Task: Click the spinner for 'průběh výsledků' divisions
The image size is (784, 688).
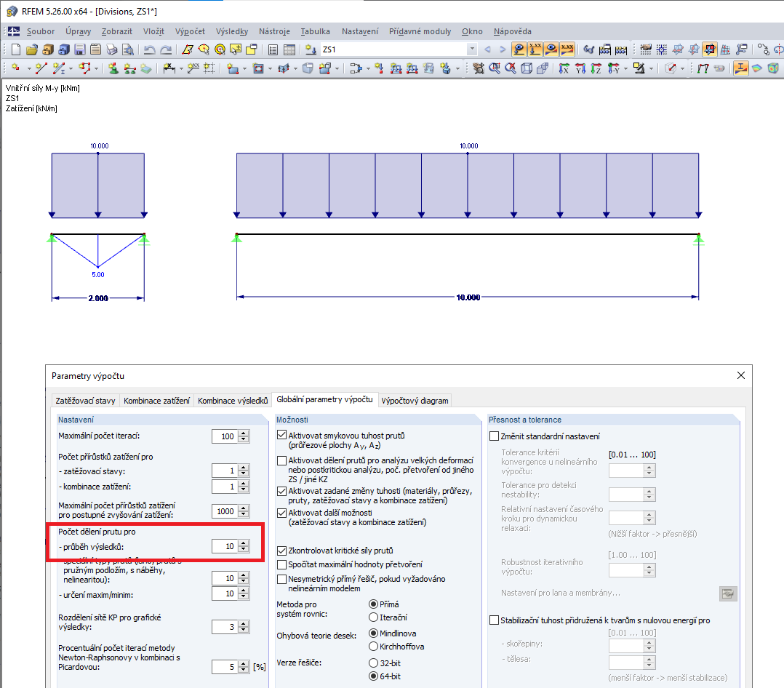Action: coord(244,546)
